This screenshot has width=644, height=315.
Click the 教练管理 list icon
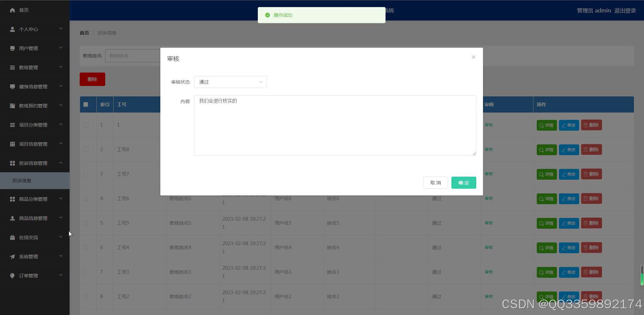tap(12, 67)
